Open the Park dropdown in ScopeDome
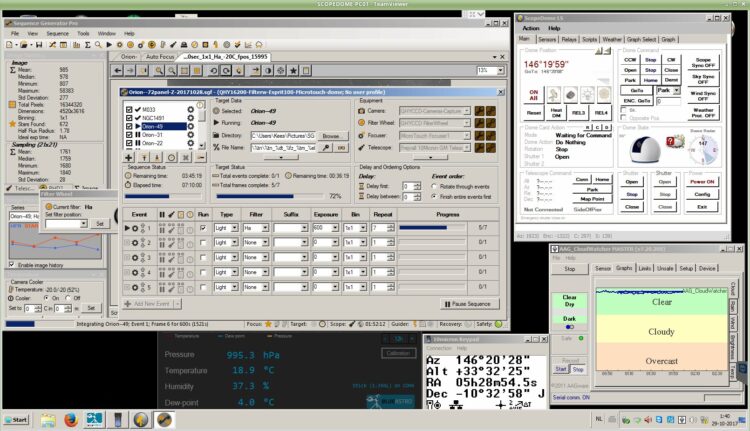The height and width of the screenshot is (431, 750). [x=676, y=90]
